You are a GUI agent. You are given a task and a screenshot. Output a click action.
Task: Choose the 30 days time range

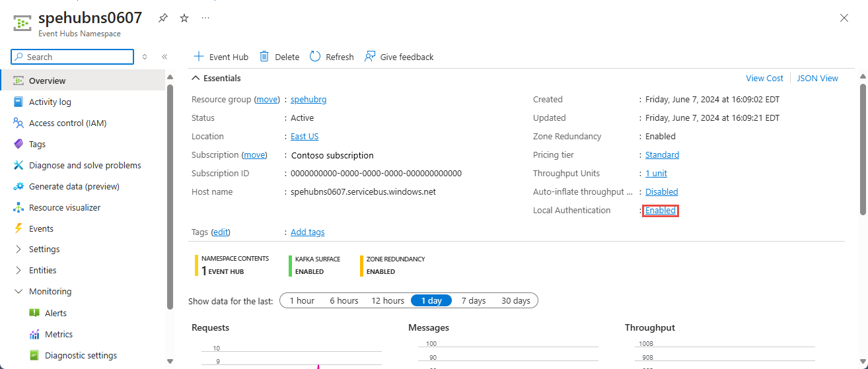pos(515,300)
